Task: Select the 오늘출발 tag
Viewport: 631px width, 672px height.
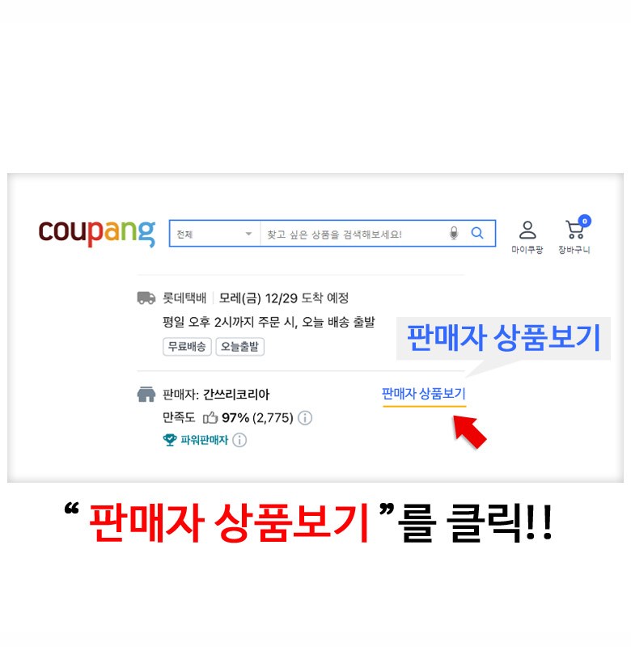Action: tap(239, 347)
